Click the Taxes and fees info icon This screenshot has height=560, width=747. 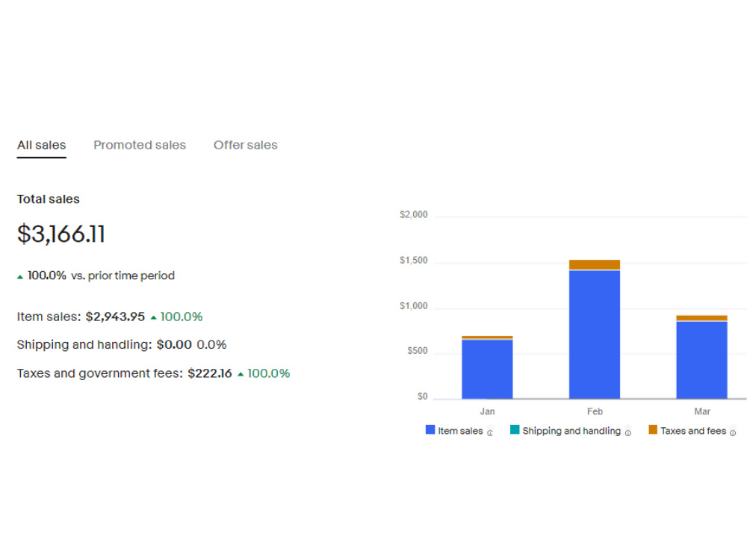point(733,433)
